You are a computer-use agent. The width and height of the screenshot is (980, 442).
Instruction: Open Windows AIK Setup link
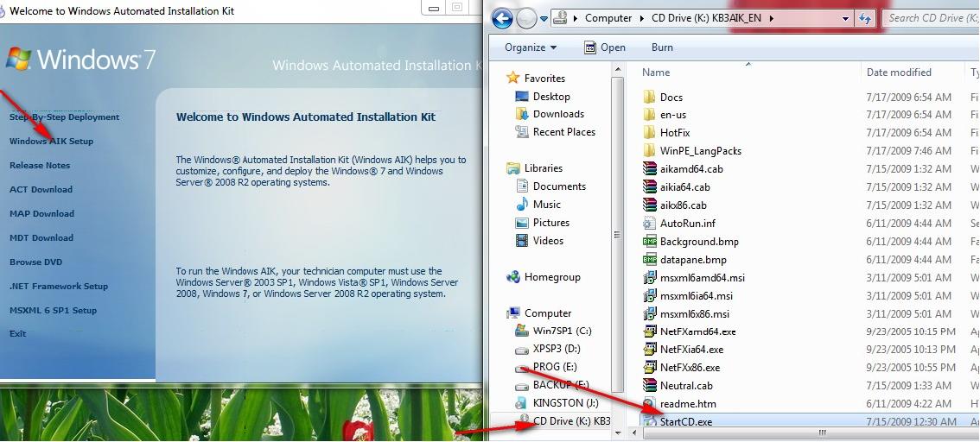click(x=51, y=141)
